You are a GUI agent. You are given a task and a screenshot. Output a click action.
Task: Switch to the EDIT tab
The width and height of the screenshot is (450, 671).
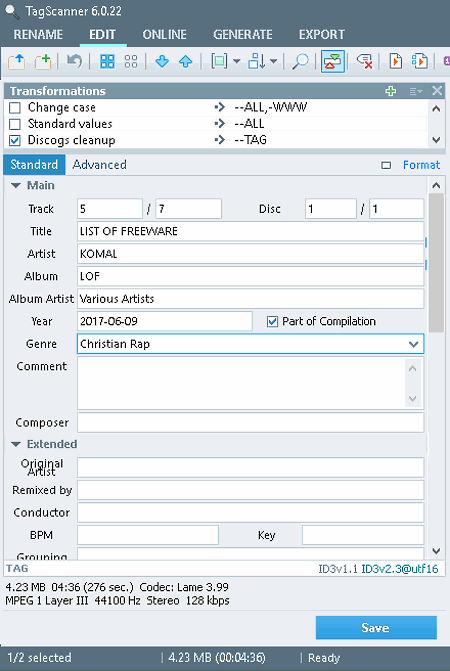tap(103, 35)
